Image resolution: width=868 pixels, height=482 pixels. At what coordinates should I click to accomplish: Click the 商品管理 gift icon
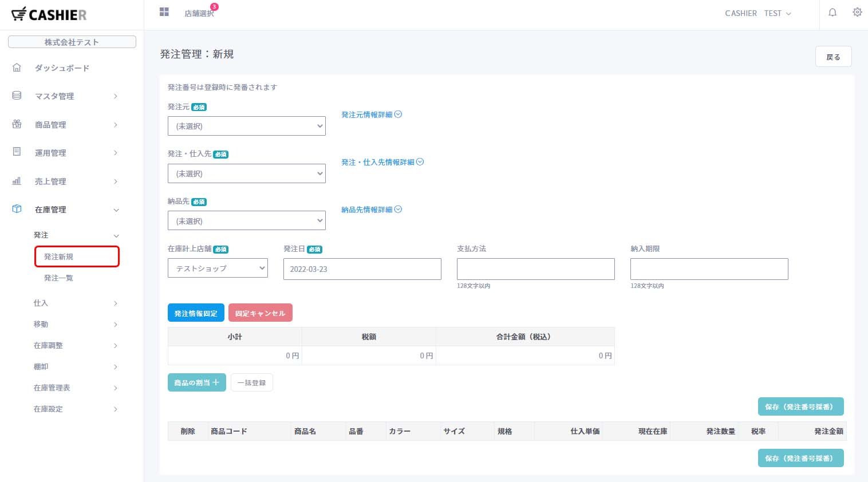(x=17, y=124)
